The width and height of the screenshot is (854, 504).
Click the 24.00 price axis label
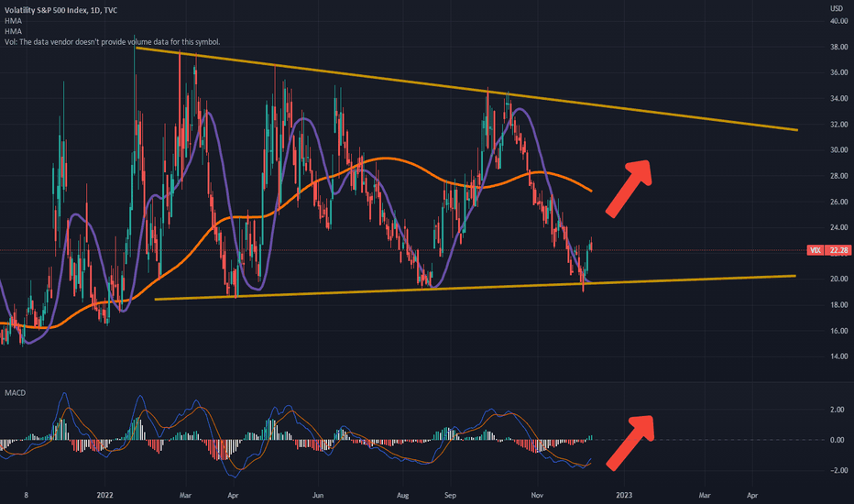click(838, 228)
